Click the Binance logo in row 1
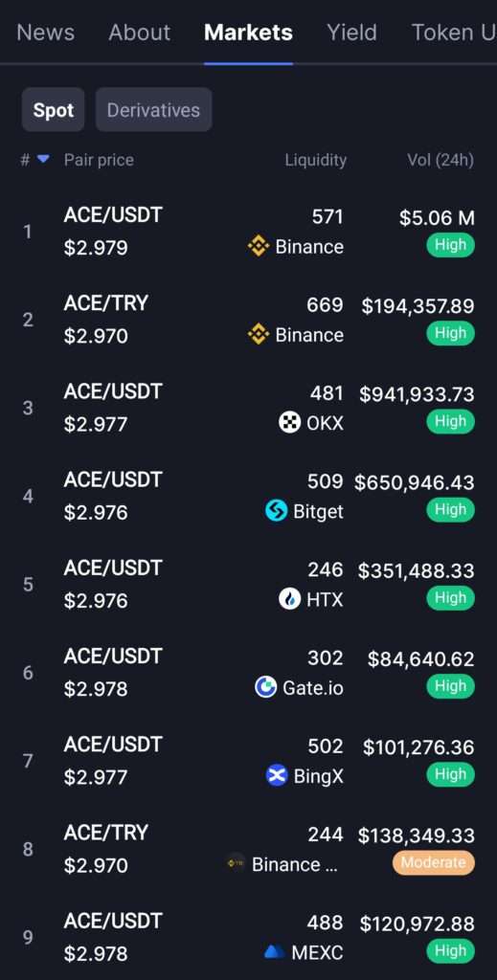497x980 pixels. 259,246
